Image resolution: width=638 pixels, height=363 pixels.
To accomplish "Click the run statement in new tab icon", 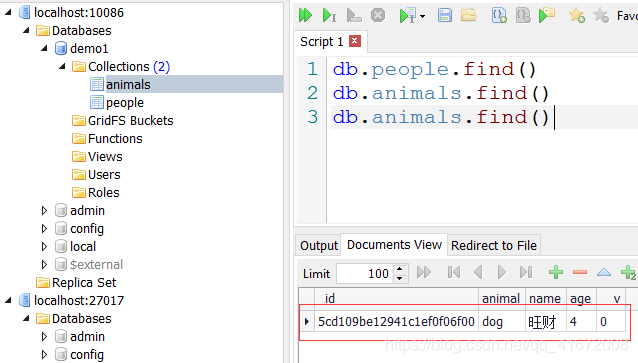I will (x=407, y=15).
